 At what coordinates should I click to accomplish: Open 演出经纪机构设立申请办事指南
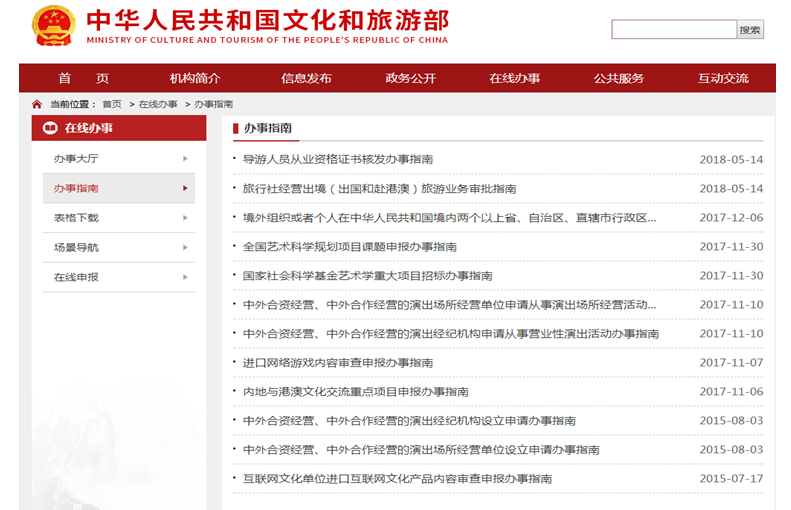point(409,421)
